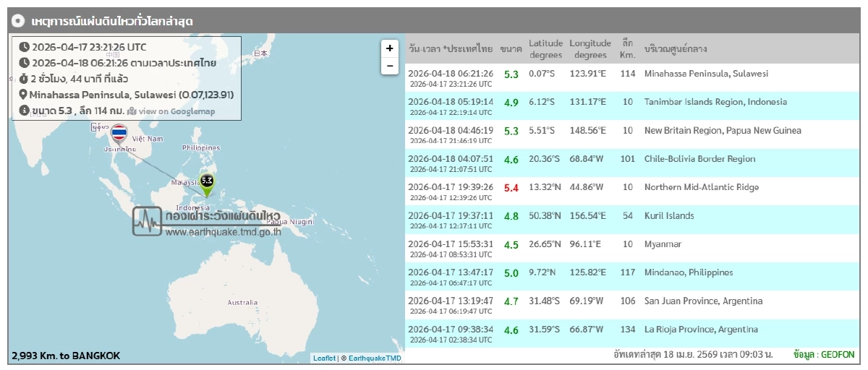
Task: Click the info icon beside magnitude 5.3
Action: coord(24,111)
